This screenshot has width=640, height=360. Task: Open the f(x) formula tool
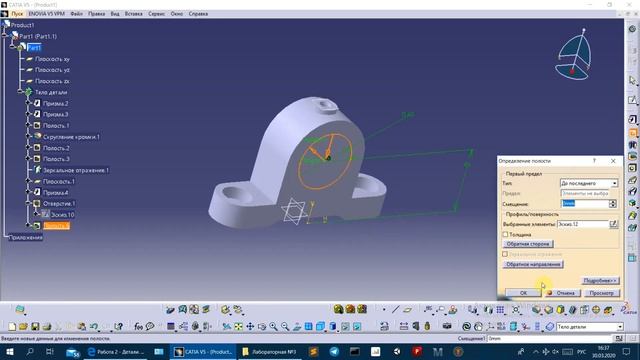click(x=138, y=326)
